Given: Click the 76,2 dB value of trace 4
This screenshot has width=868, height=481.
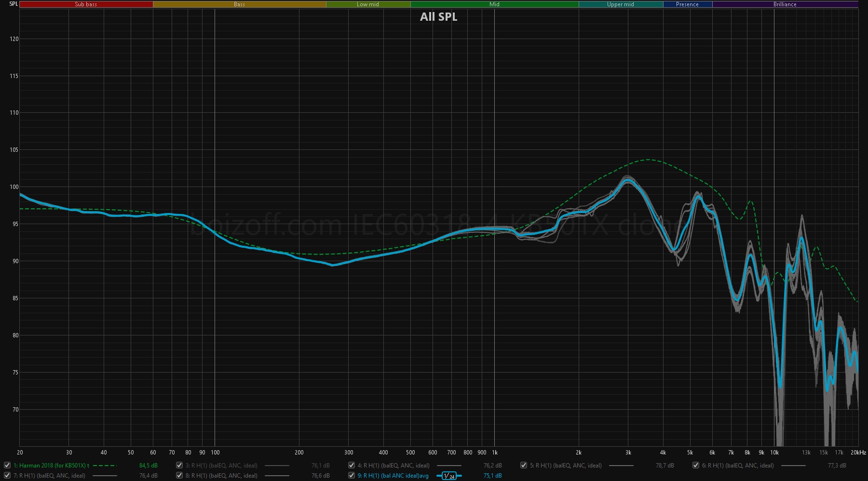Looking at the screenshot, I should click(x=493, y=466).
